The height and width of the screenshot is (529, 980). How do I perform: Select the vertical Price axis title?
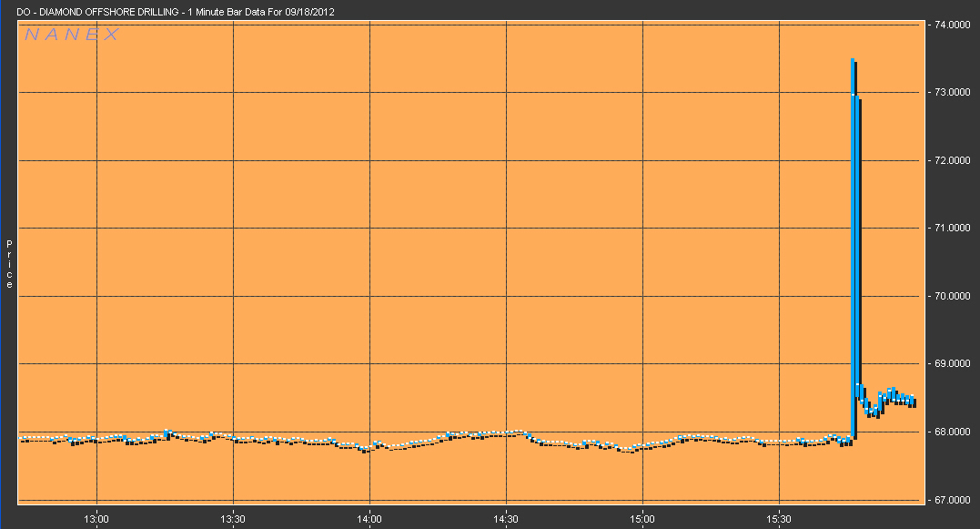(9, 264)
